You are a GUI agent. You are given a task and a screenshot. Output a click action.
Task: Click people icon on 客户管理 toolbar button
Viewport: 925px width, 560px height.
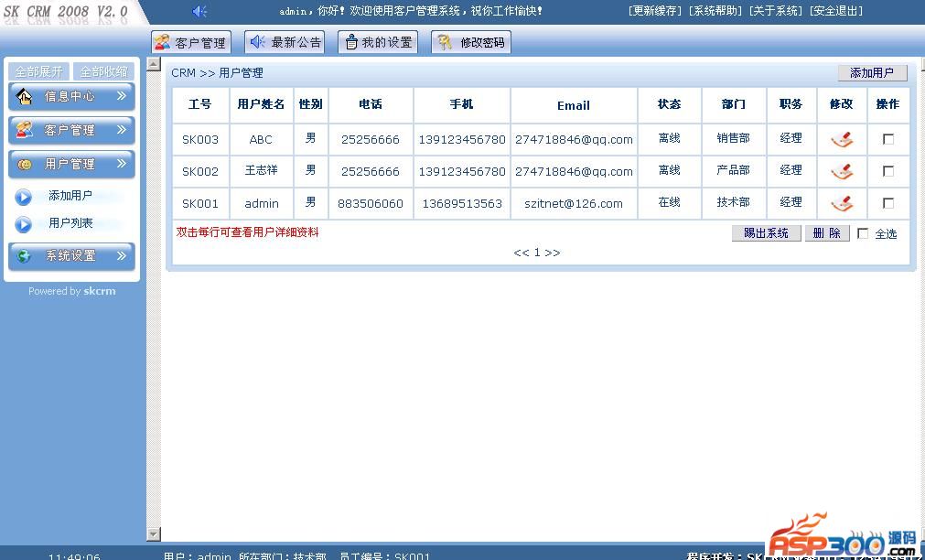(x=162, y=42)
